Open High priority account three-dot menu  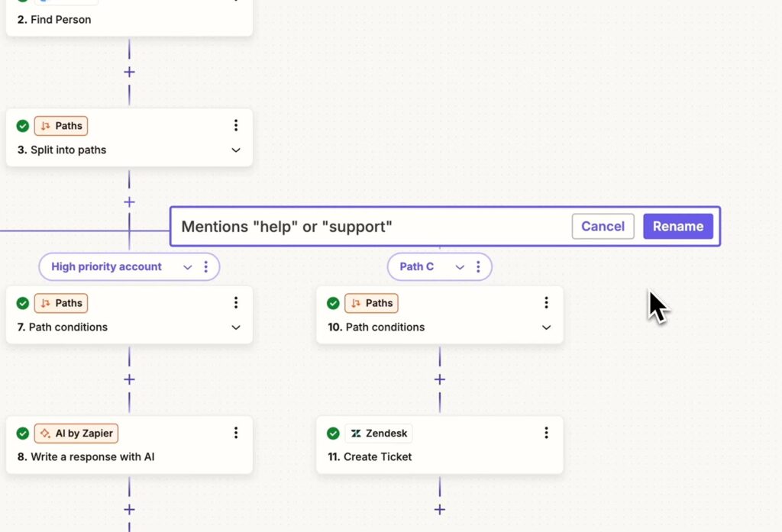tap(206, 266)
